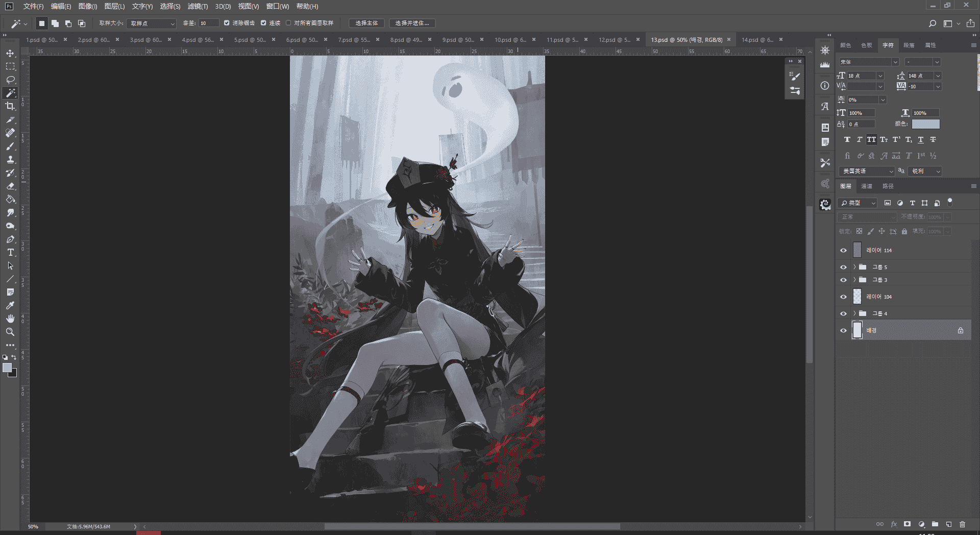The width and height of the screenshot is (980, 535).
Task: Select the Rectangular Marquee tool
Action: (10, 66)
